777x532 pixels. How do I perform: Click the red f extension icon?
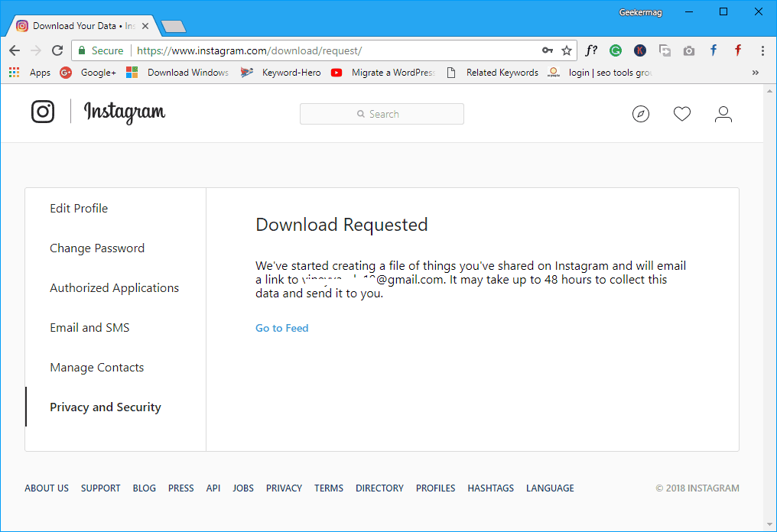(x=738, y=50)
